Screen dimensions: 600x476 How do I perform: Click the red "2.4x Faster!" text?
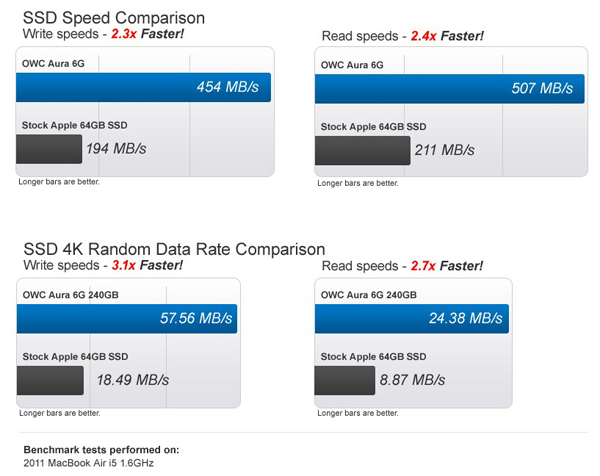pyautogui.click(x=446, y=36)
